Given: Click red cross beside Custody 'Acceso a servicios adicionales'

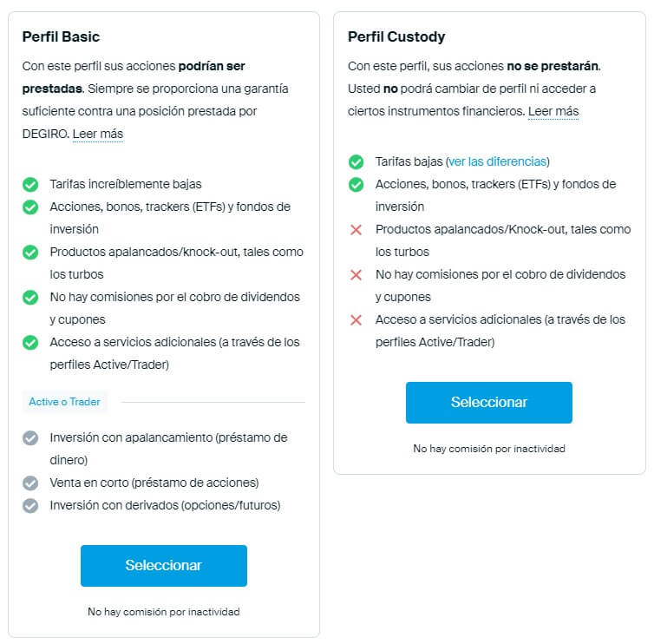Looking at the screenshot, I should click(x=356, y=319).
